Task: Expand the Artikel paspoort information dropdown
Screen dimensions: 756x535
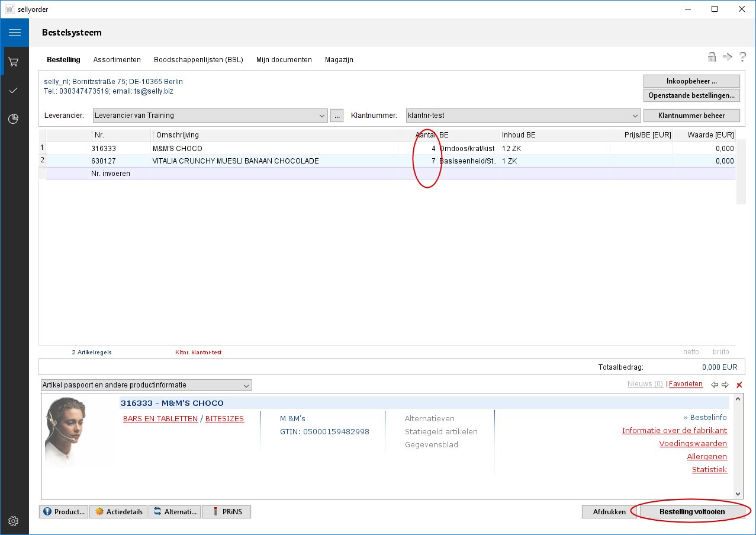Action: (x=246, y=386)
